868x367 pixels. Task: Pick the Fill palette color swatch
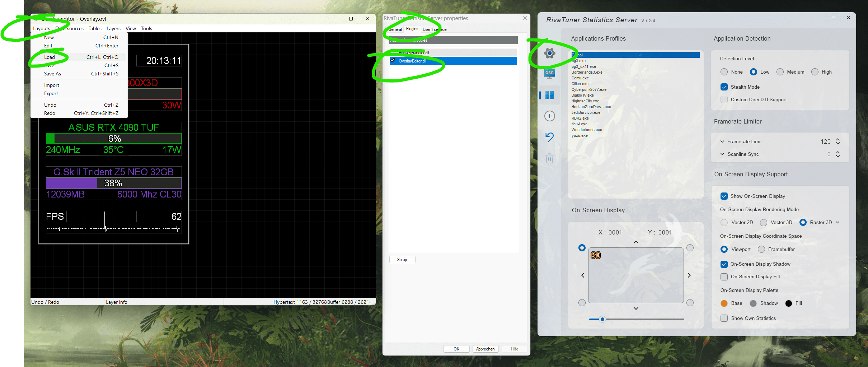coord(788,303)
